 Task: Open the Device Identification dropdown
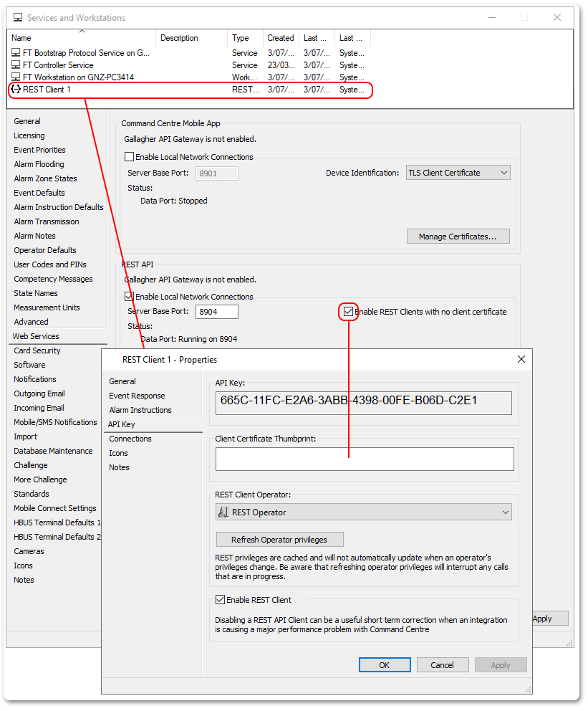click(x=458, y=173)
